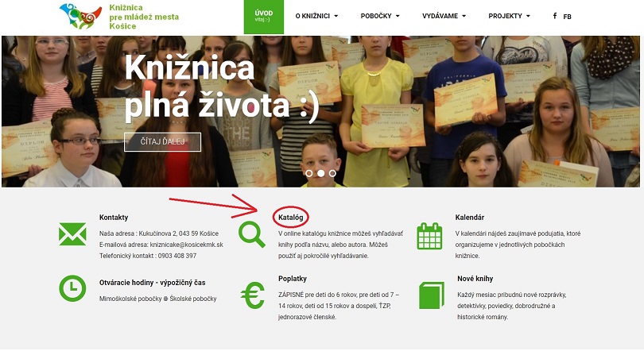The height and width of the screenshot is (355, 644).
Task: Open the Facebook icon in the navigation bar
Action: pos(555,16)
